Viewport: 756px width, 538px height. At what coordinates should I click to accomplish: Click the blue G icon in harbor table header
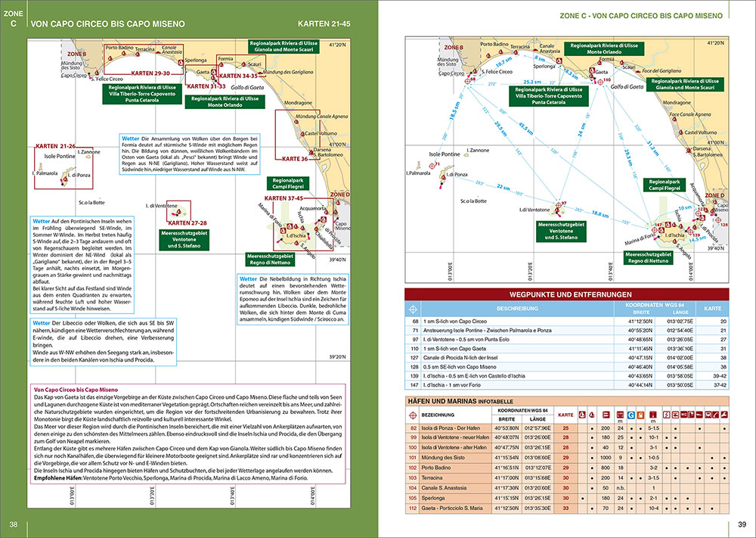633,415
